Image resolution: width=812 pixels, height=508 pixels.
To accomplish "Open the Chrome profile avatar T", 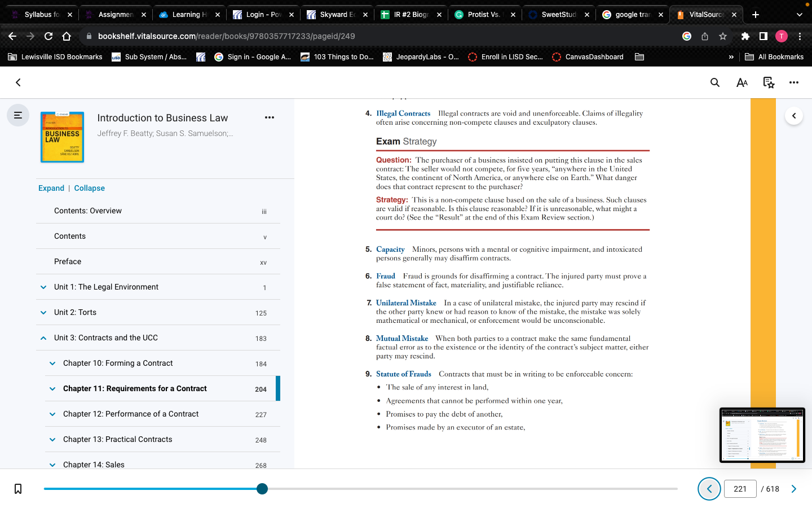I will pyautogui.click(x=782, y=36).
